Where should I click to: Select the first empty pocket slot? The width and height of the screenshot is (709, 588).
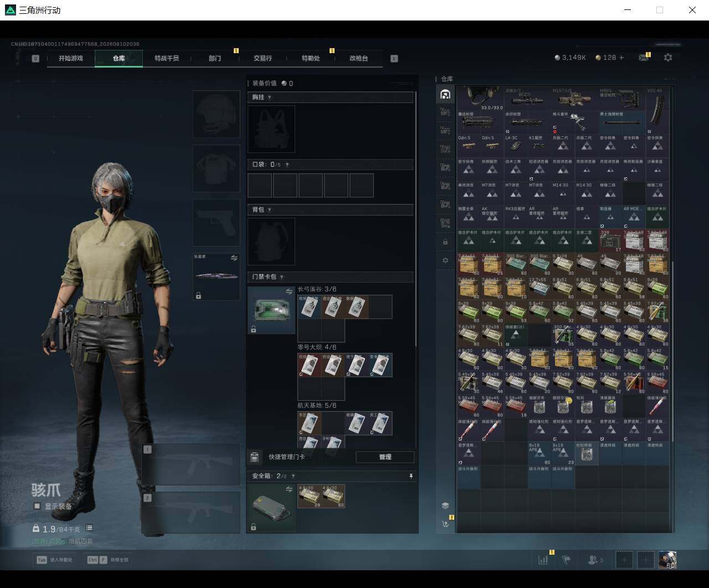[260, 185]
